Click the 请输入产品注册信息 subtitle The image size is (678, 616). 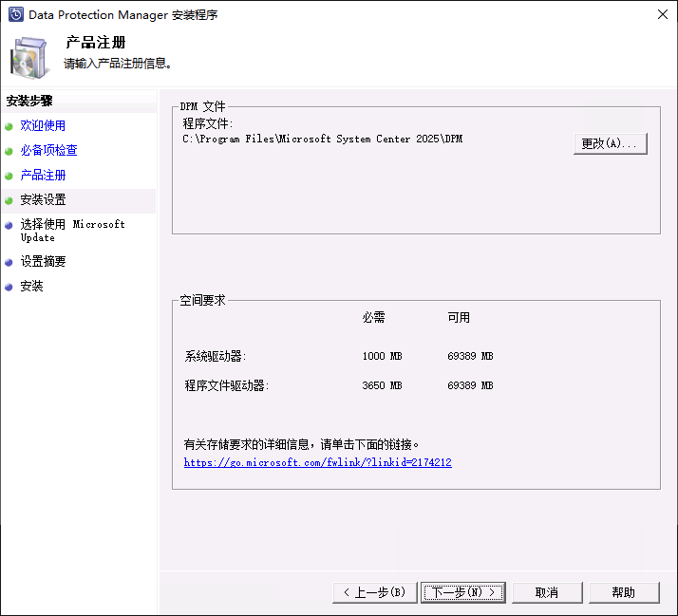click(x=118, y=64)
